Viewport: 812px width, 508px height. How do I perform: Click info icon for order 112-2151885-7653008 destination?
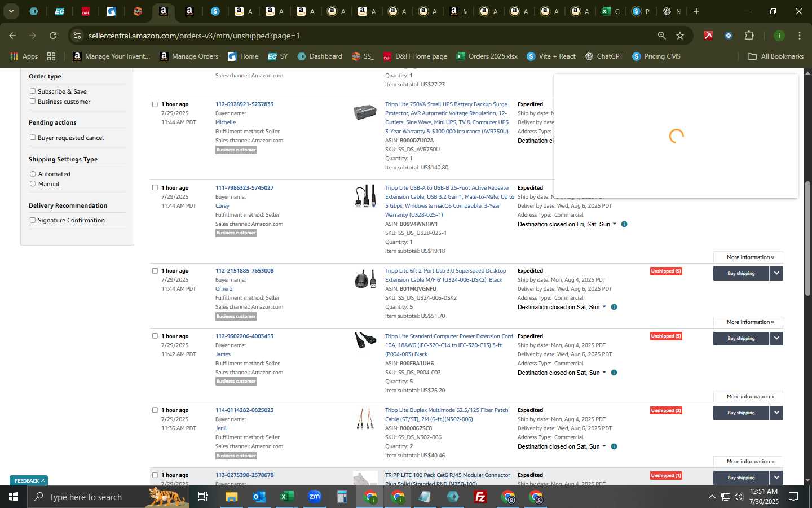(x=614, y=307)
